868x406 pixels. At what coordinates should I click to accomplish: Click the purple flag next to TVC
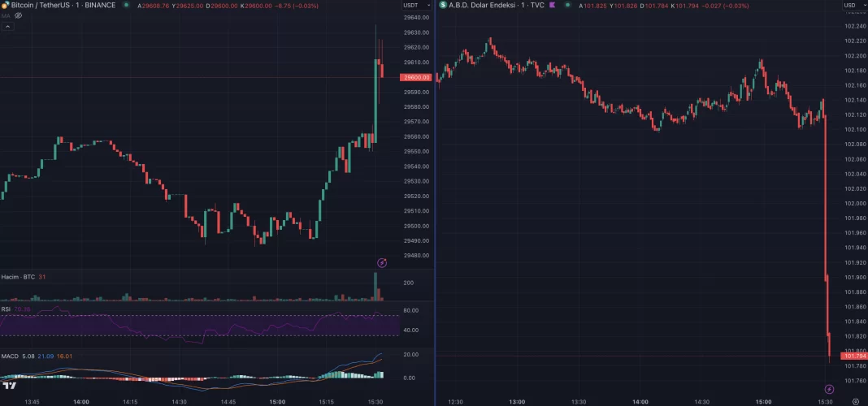click(553, 6)
